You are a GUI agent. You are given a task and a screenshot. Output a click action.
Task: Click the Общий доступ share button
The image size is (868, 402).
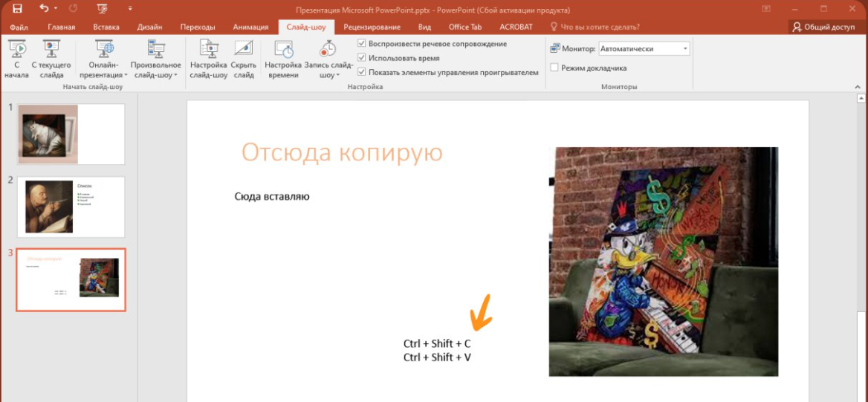tap(824, 27)
